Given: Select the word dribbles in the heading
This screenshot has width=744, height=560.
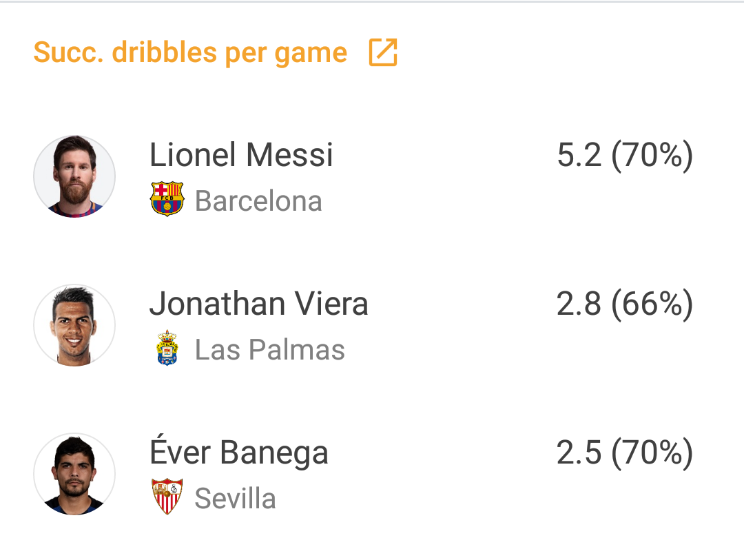Looking at the screenshot, I should pyautogui.click(x=165, y=52).
